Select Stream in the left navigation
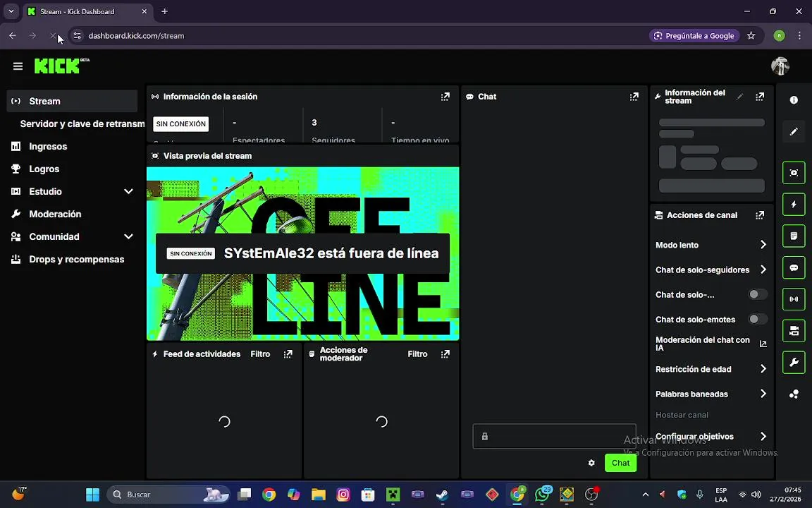Image resolution: width=812 pixels, height=508 pixels. 72,101
